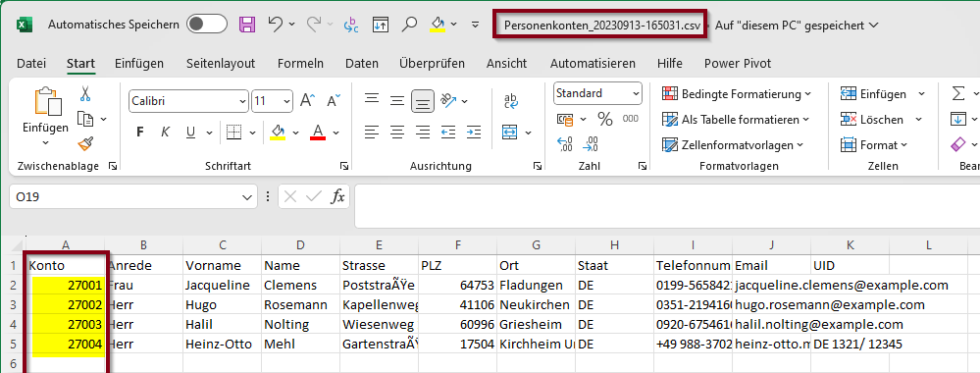The width and height of the screenshot is (980, 373).
Task: Open the Customize Quick Access Toolbar arrow
Action: click(x=475, y=25)
